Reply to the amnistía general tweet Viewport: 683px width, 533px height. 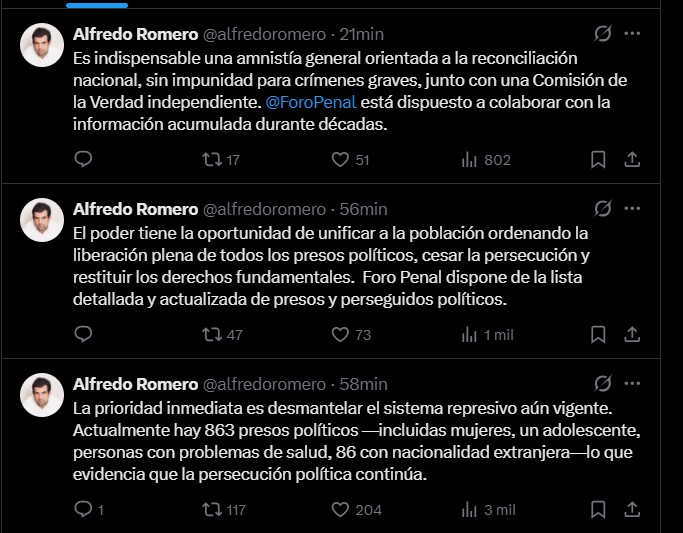84,159
